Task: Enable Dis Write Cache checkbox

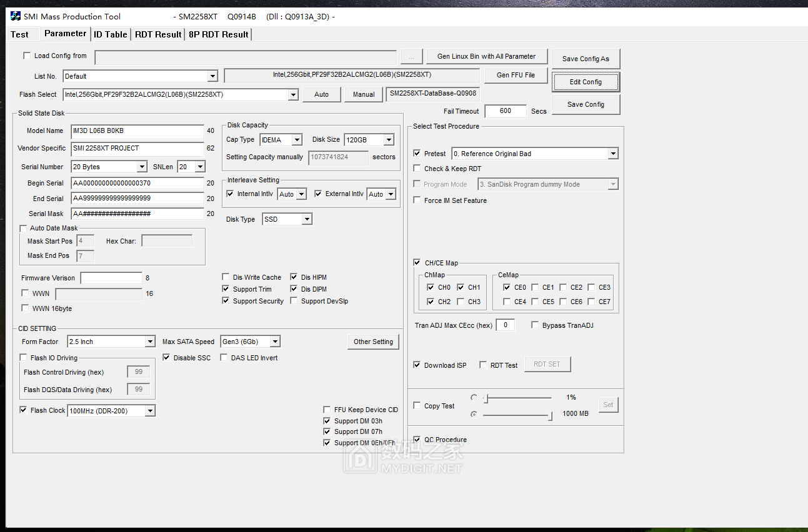Action: click(x=226, y=277)
